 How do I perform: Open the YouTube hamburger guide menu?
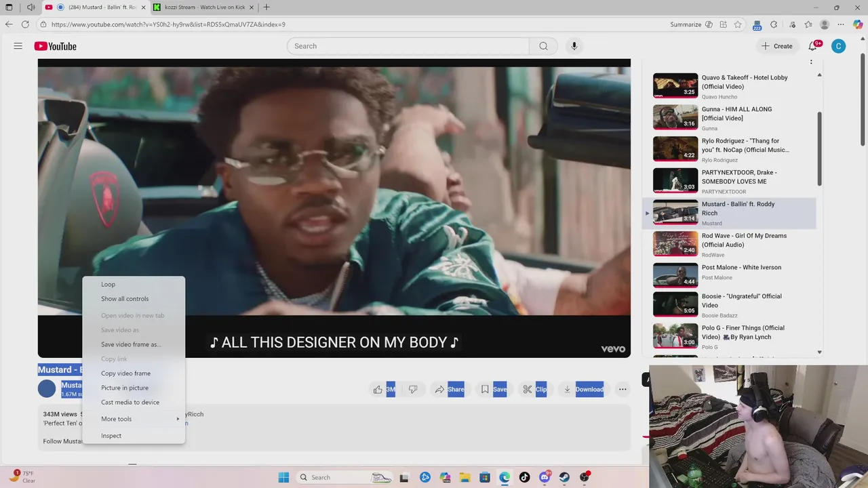(18, 46)
